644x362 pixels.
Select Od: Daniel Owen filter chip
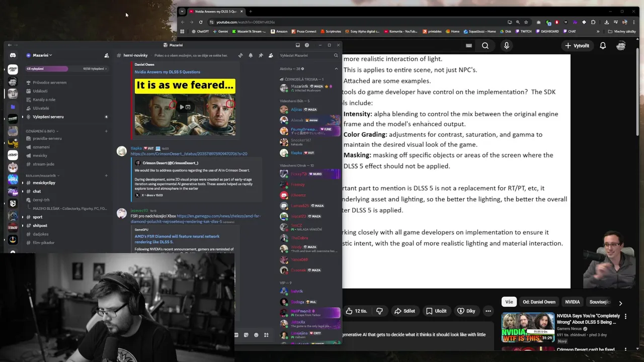[x=539, y=302]
